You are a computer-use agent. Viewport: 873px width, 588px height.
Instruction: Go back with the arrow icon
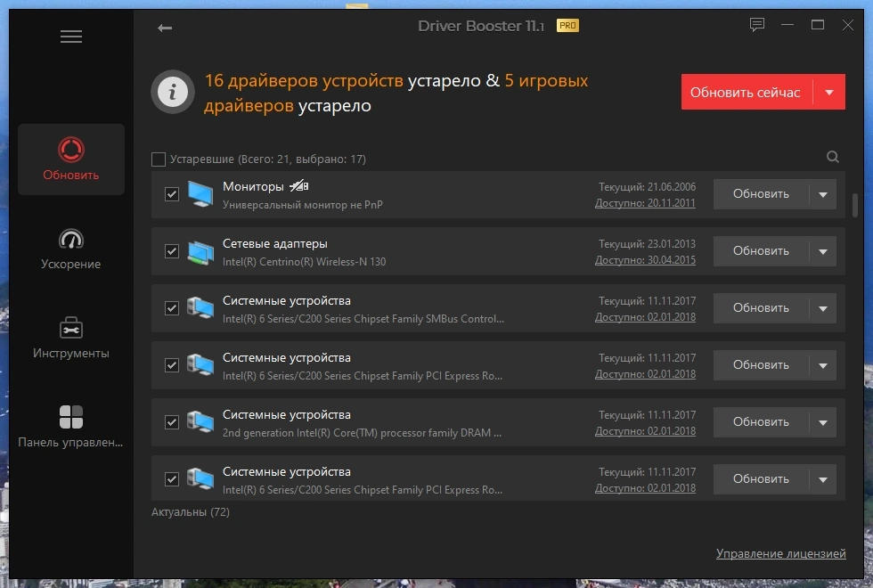[165, 28]
